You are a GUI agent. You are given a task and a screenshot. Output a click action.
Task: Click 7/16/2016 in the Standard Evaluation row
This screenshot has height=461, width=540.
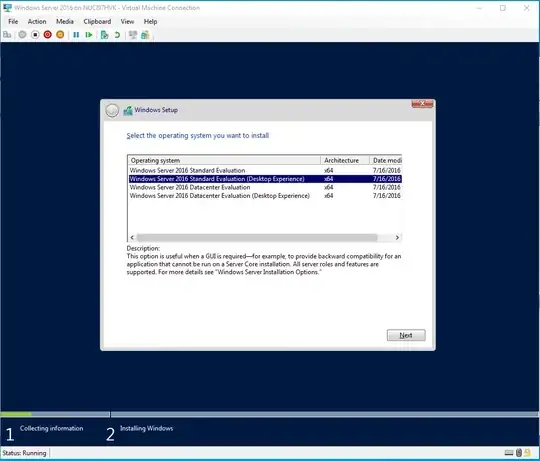pyautogui.click(x=387, y=170)
